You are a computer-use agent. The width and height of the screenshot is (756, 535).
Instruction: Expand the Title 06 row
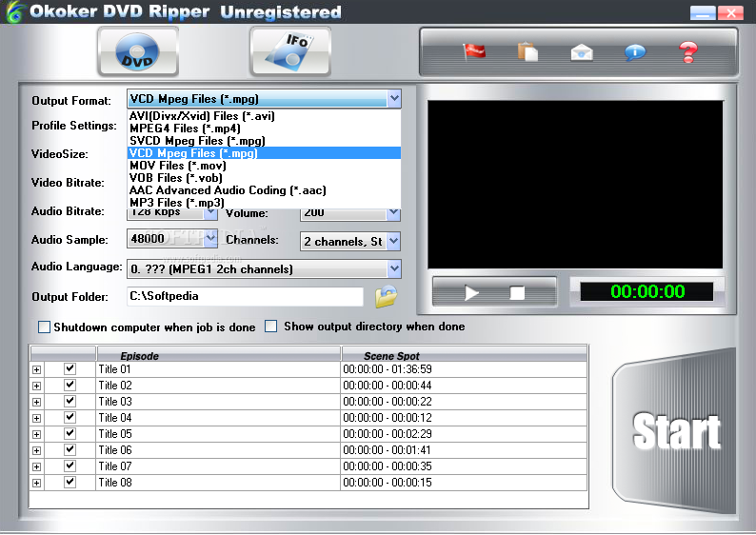(x=36, y=451)
